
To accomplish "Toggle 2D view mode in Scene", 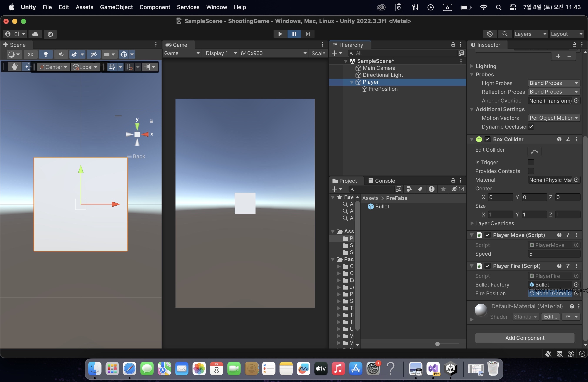I will [31, 54].
